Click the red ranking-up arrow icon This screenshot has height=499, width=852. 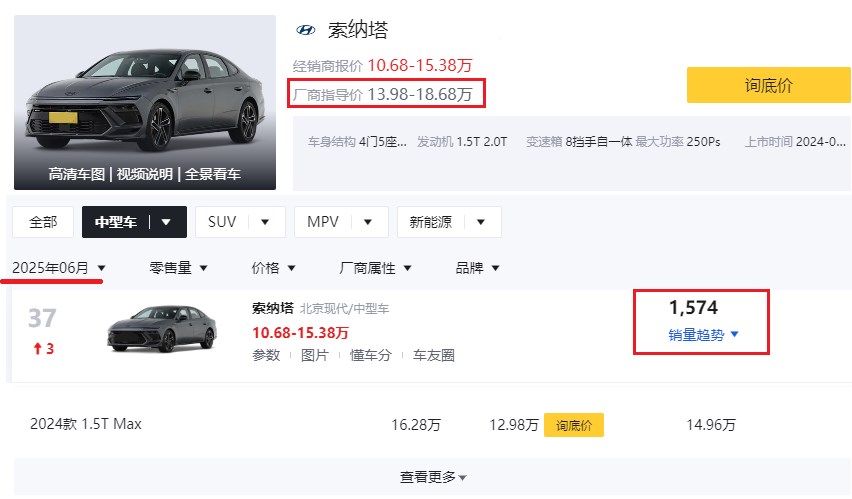coord(37,348)
